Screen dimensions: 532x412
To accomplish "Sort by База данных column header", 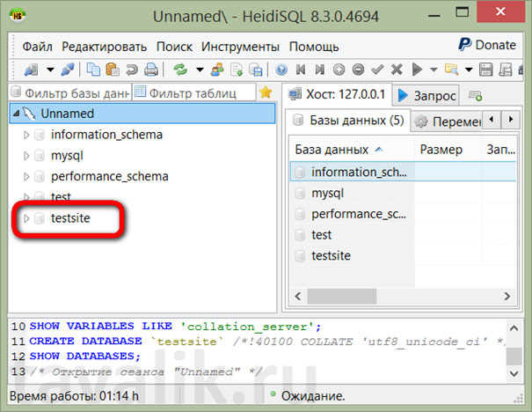I will coord(352,150).
